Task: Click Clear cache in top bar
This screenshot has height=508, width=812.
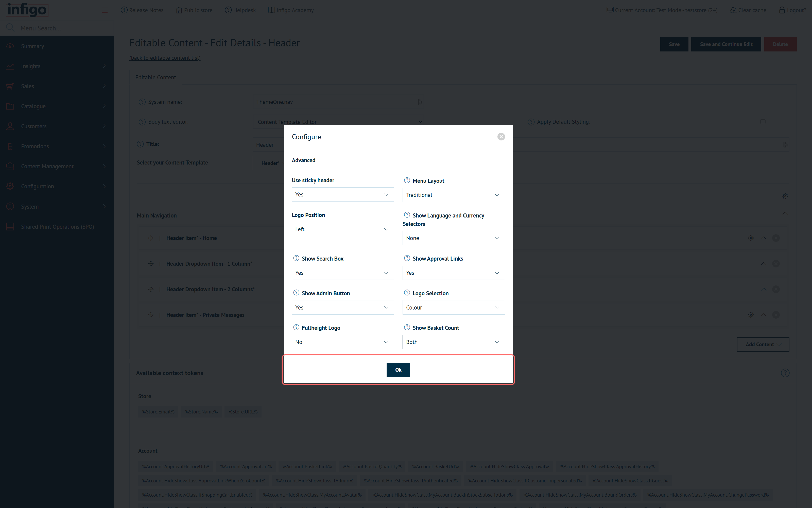Action: click(x=748, y=10)
